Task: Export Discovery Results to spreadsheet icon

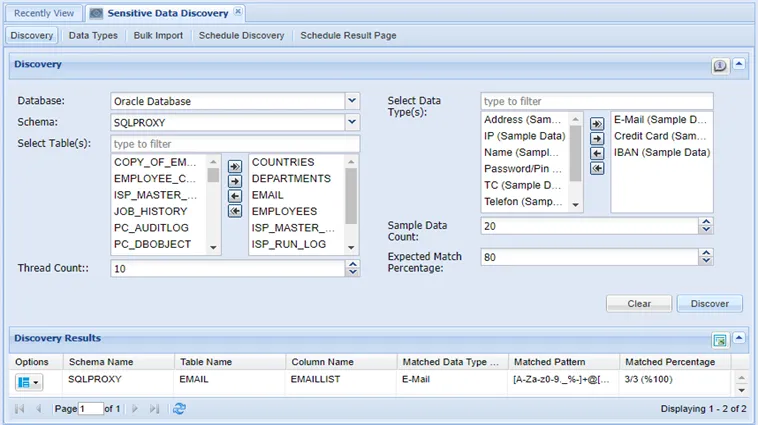Action: [x=720, y=340]
